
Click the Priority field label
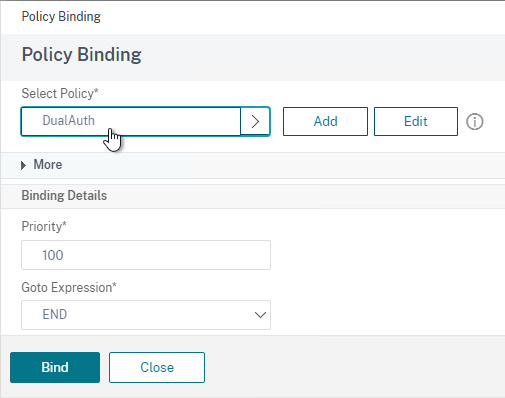pos(44,227)
